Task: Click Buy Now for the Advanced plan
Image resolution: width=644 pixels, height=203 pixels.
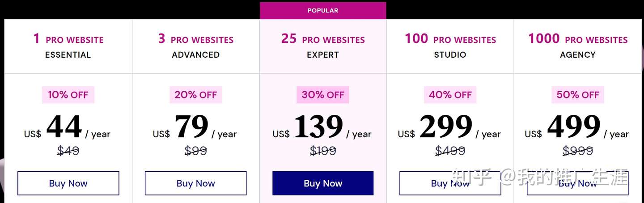Action: [x=195, y=183]
